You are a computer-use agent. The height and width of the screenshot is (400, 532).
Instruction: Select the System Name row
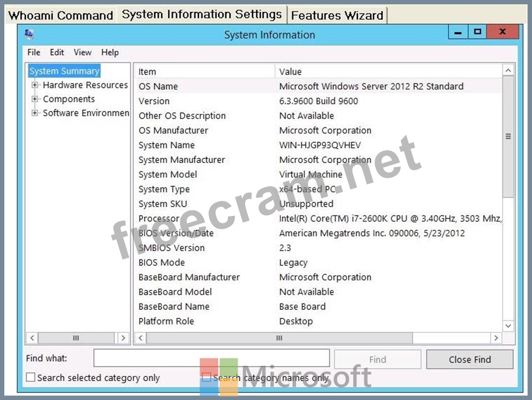318,145
